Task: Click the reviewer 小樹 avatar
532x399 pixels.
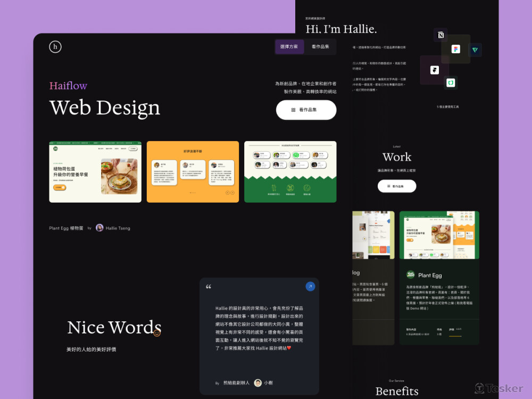Action: tap(257, 383)
